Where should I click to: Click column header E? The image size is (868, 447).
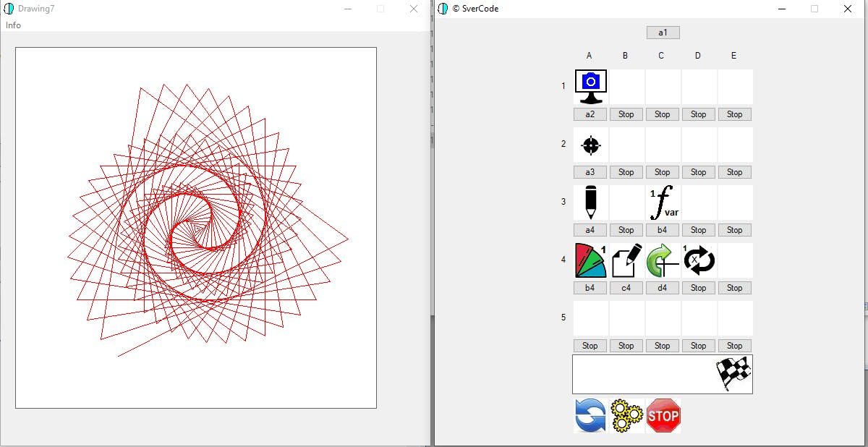[734, 56]
